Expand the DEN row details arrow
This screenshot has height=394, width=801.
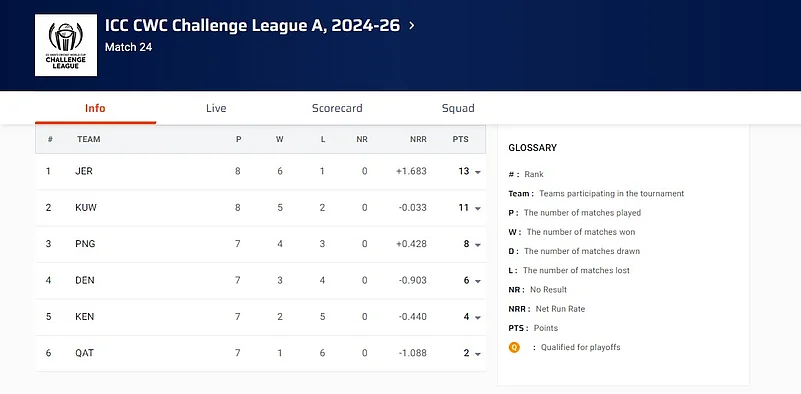pyautogui.click(x=478, y=281)
